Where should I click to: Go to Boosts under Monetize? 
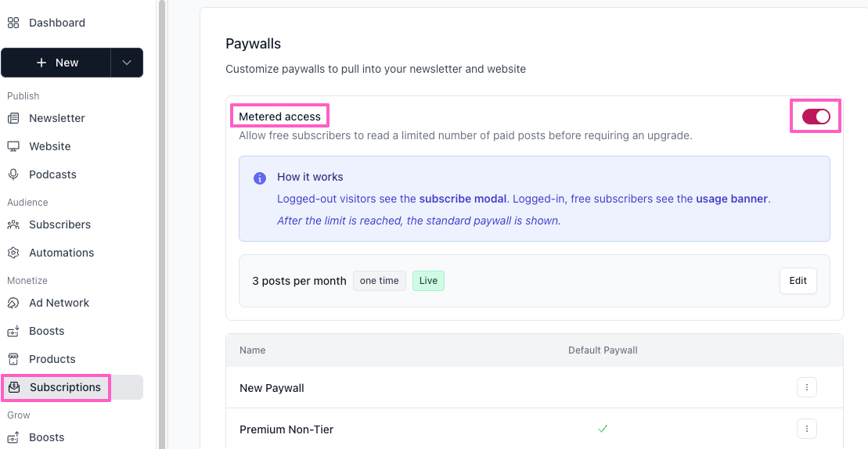[47, 331]
